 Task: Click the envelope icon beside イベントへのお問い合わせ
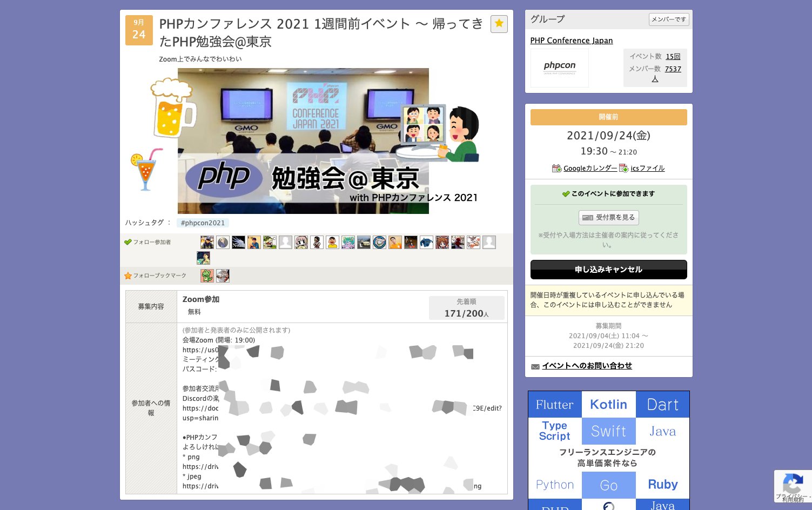[x=535, y=366]
